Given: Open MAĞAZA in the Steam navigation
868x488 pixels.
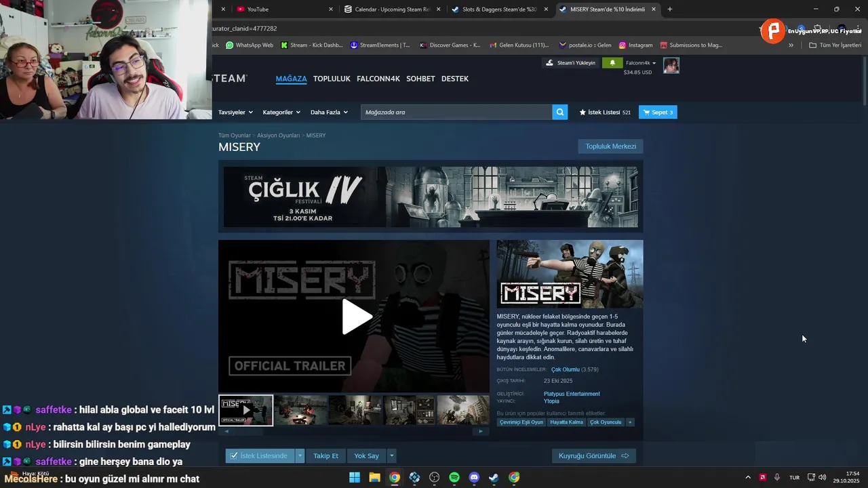Looking at the screenshot, I should [x=291, y=79].
